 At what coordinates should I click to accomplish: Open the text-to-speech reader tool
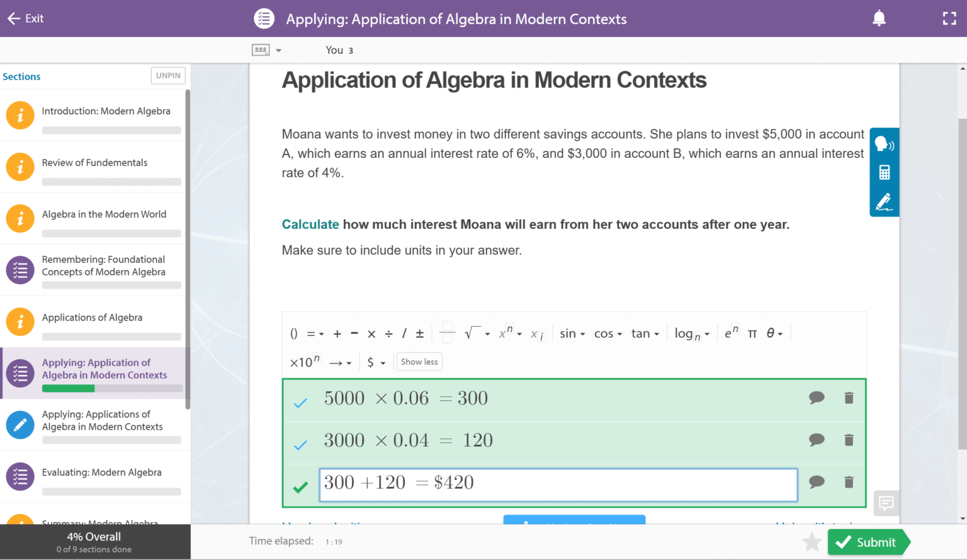884,143
